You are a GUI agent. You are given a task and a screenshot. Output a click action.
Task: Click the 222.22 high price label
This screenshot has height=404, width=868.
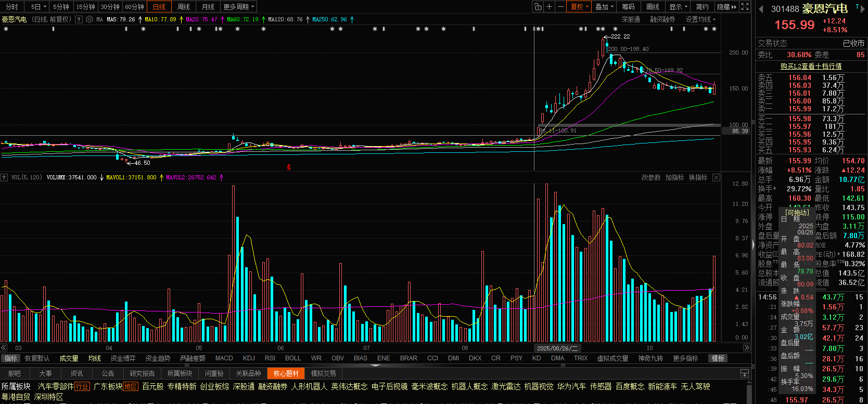(620, 36)
